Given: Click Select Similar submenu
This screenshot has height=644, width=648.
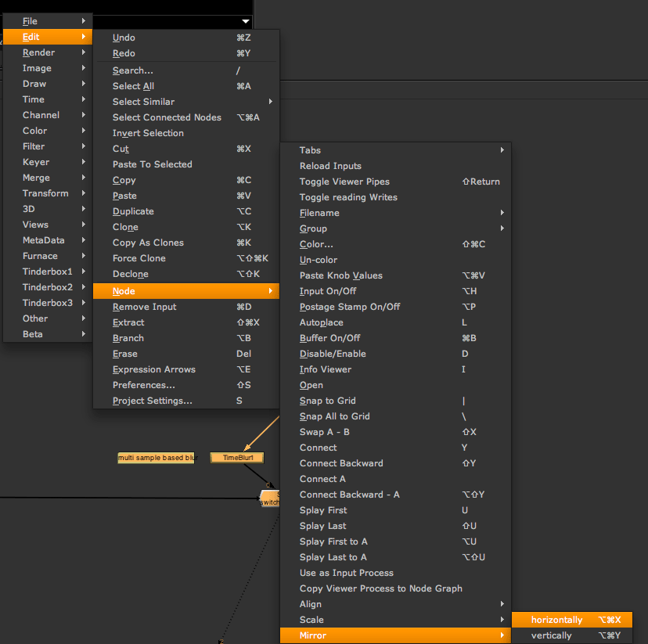Looking at the screenshot, I should click(143, 102).
